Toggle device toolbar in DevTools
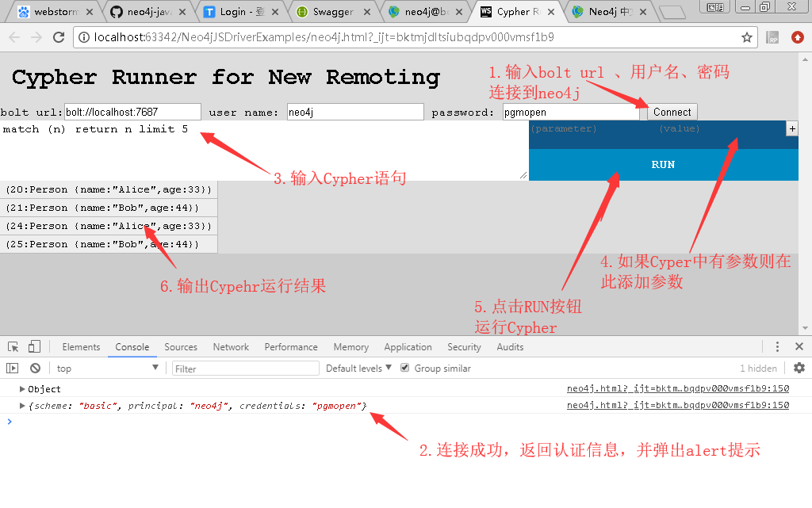Viewport: 812px width, 508px height. click(34, 346)
